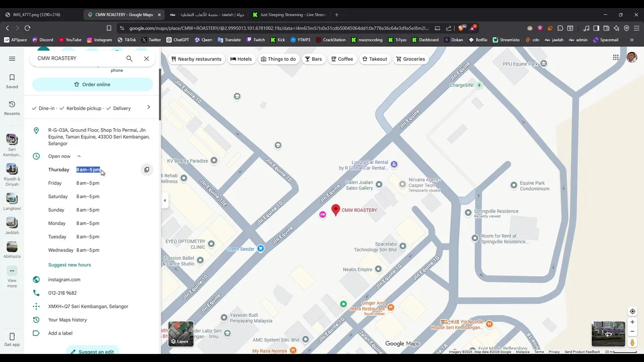Open the Google account avatar
Viewport: 644px width, 362px height.
point(632,58)
